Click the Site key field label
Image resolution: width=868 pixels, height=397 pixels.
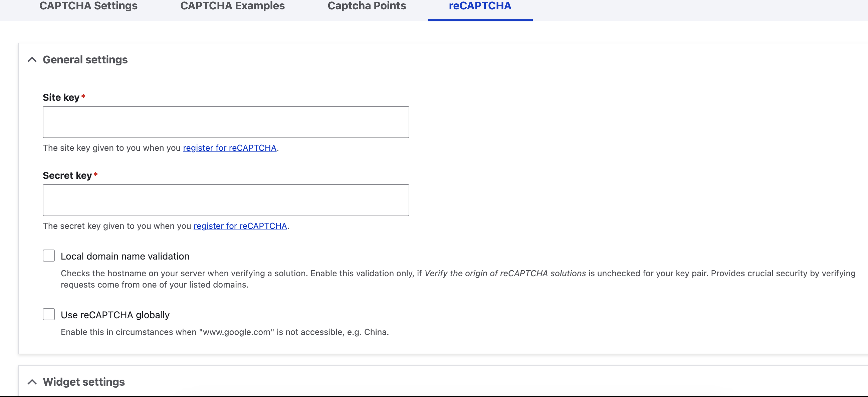pos(61,98)
